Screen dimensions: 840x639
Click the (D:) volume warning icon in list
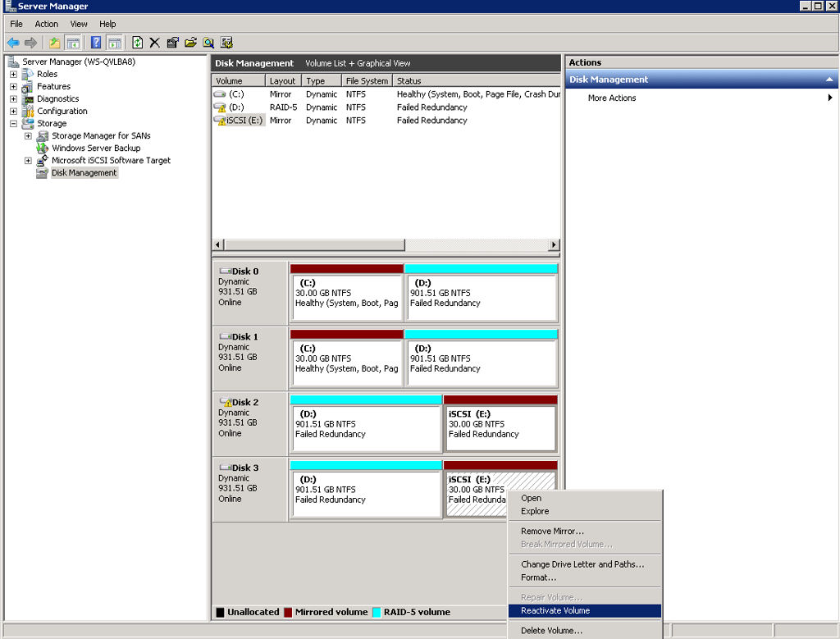(220, 107)
